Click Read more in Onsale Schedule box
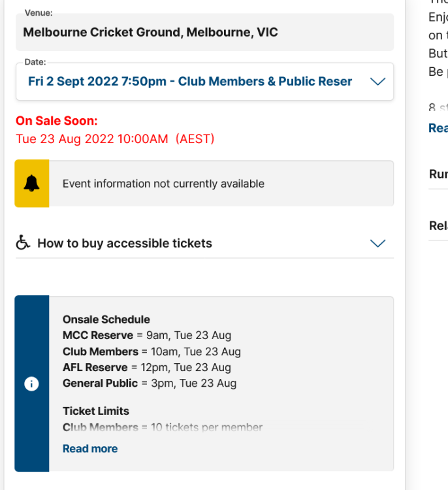This screenshot has height=490, width=448. pos(90,449)
